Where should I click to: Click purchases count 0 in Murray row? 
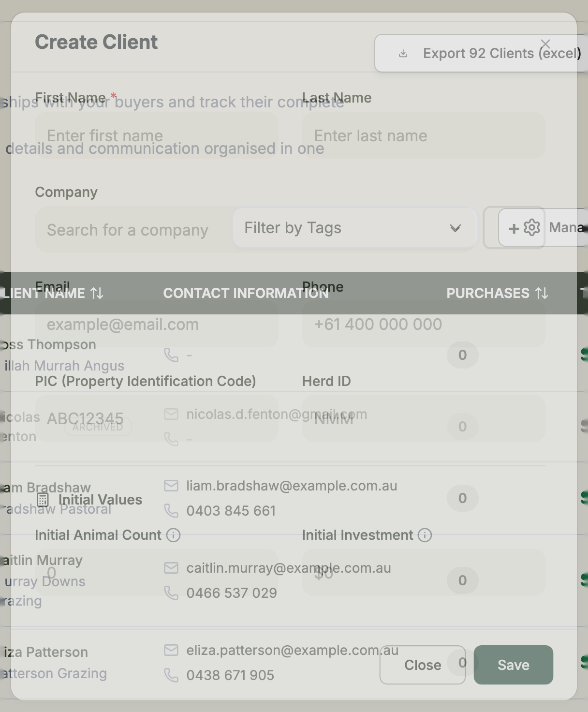(462, 580)
